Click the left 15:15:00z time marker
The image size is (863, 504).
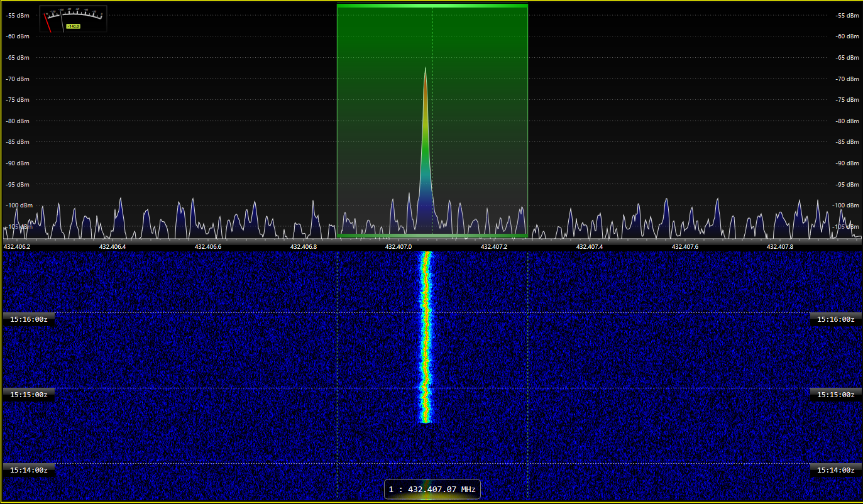pyautogui.click(x=29, y=395)
